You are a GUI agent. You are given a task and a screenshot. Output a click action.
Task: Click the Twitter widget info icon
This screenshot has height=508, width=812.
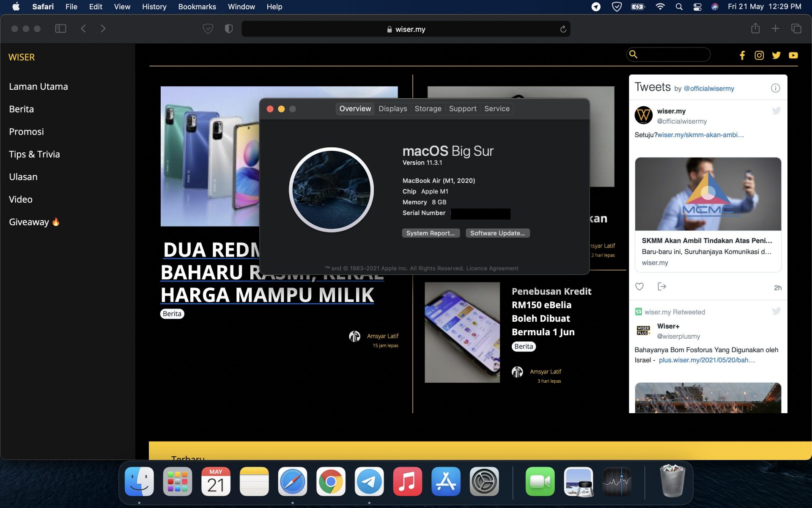775,88
